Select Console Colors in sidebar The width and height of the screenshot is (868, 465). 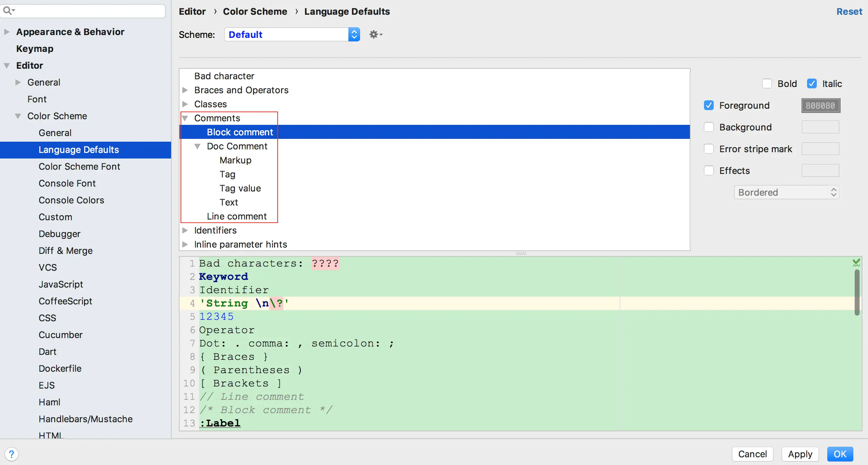coord(71,200)
